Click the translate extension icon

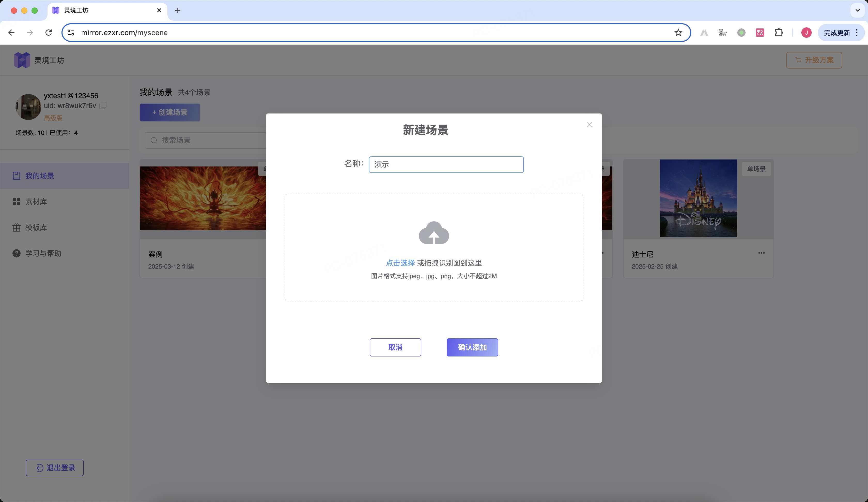point(760,32)
